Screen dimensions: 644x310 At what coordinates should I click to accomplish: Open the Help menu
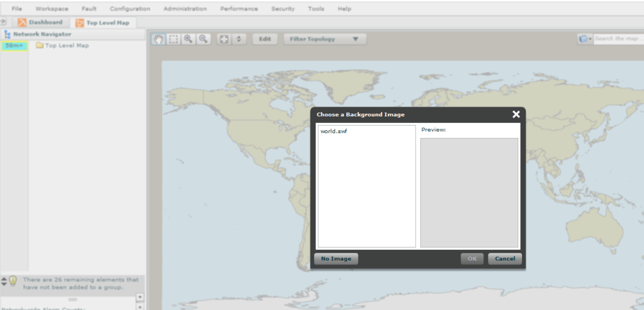[x=344, y=9]
